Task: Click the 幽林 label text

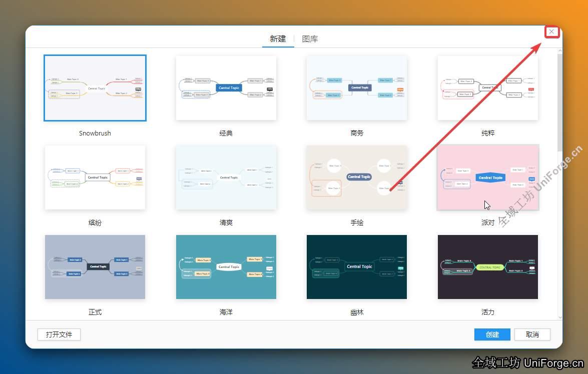Action: [357, 312]
